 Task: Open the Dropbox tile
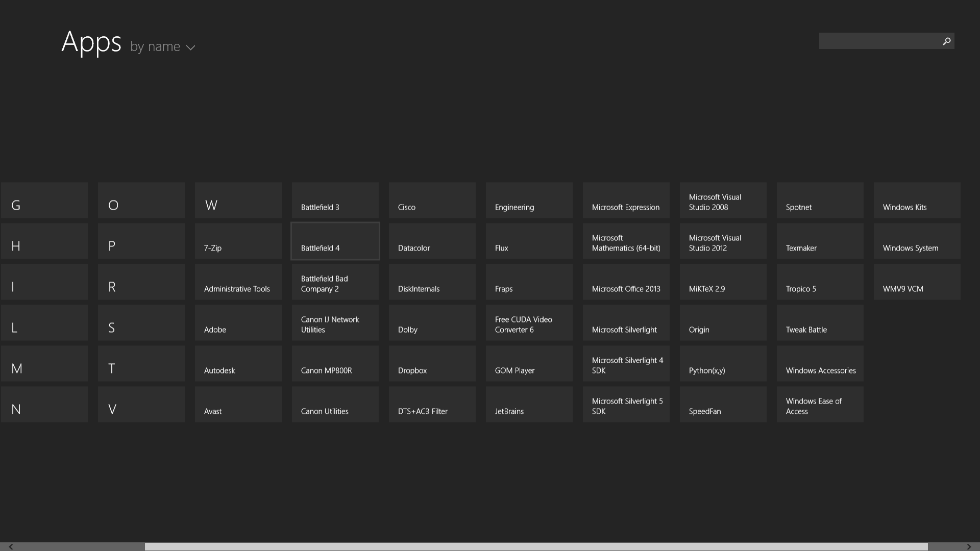[x=432, y=364]
